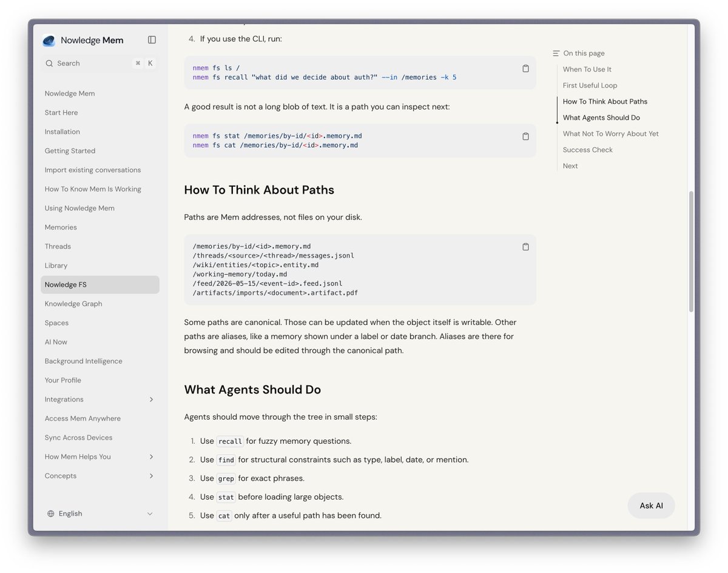This screenshot has height=573, width=728.
Task: Copy the 'nmem fs stat' code block
Action: point(525,136)
